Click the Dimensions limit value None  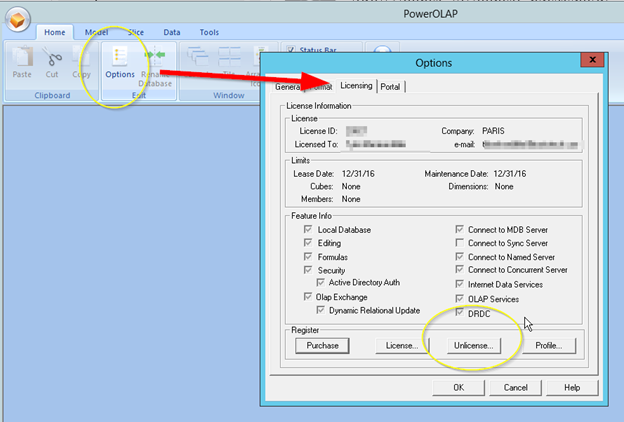coord(504,186)
